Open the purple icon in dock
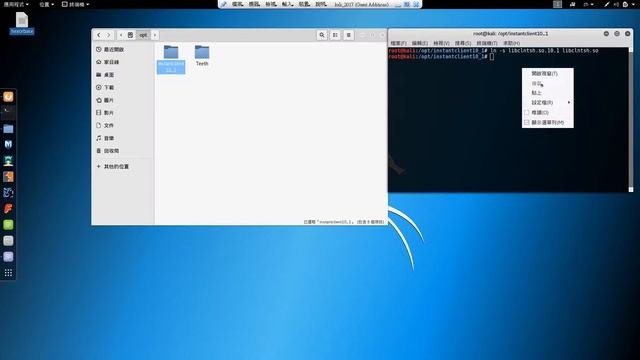The height and width of the screenshot is (360, 640). click(8, 257)
